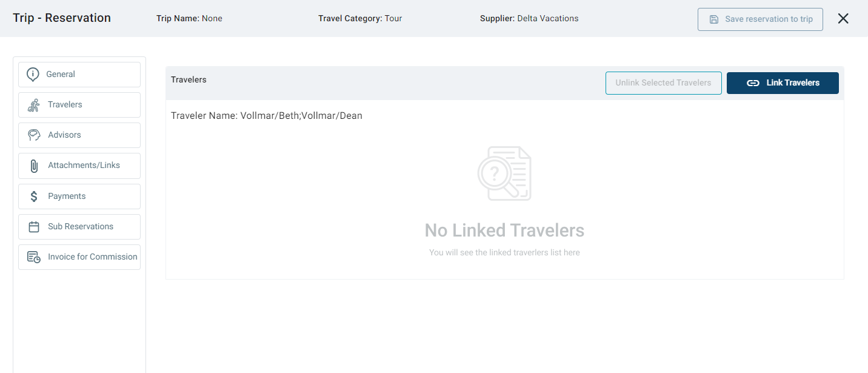868x373 pixels.
Task: Click the Link Travelers button text
Action: point(793,83)
